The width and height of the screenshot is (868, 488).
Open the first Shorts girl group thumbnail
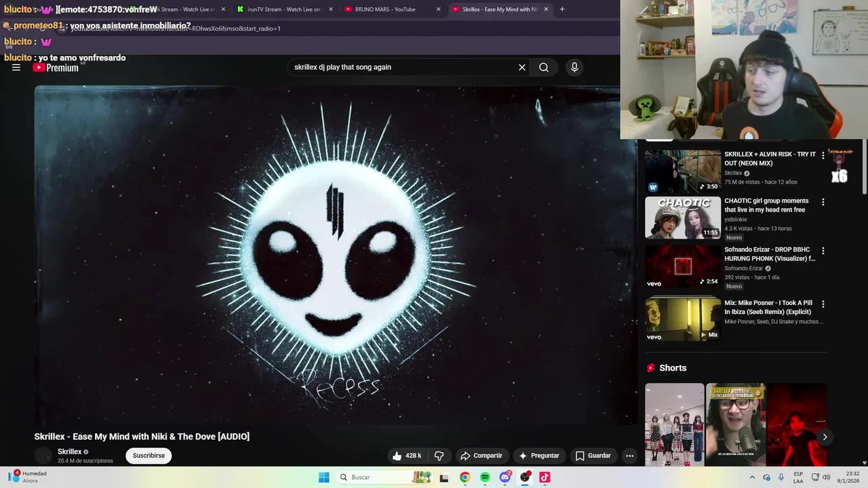pos(675,425)
